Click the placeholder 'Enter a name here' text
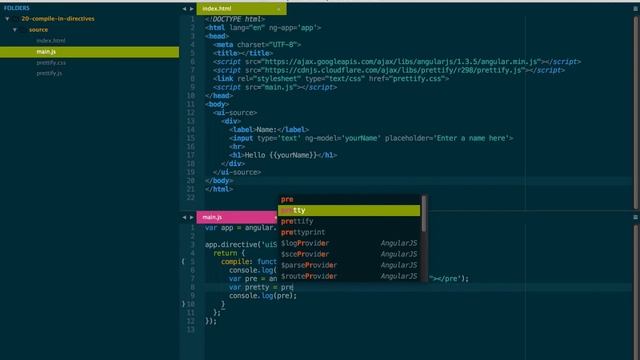Viewport: 640px width, 360px height. (x=471, y=138)
